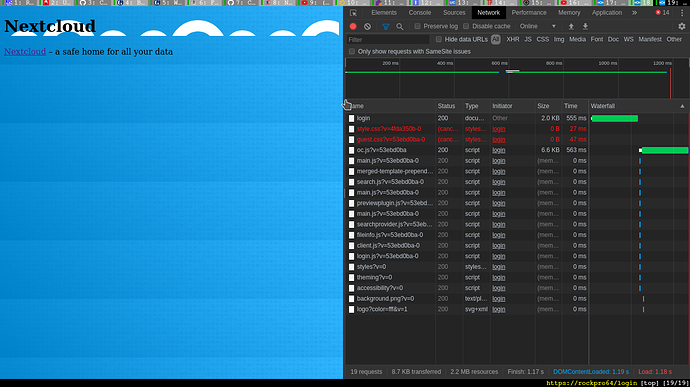Switch to Memory tab

pos(569,13)
